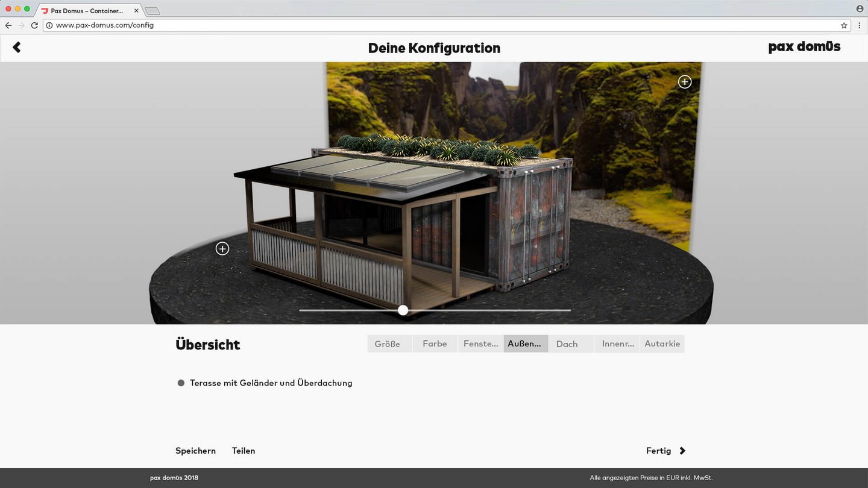Open the Chrome user profile icon
The width and height of the screenshot is (868, 488).
click(x=860, y=8)
